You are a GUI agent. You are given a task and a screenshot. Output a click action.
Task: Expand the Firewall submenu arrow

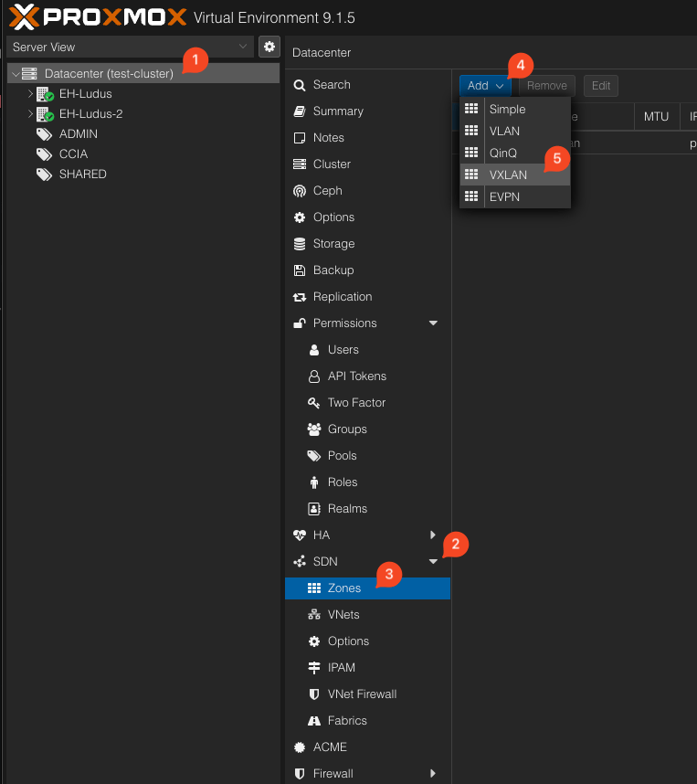433,774
